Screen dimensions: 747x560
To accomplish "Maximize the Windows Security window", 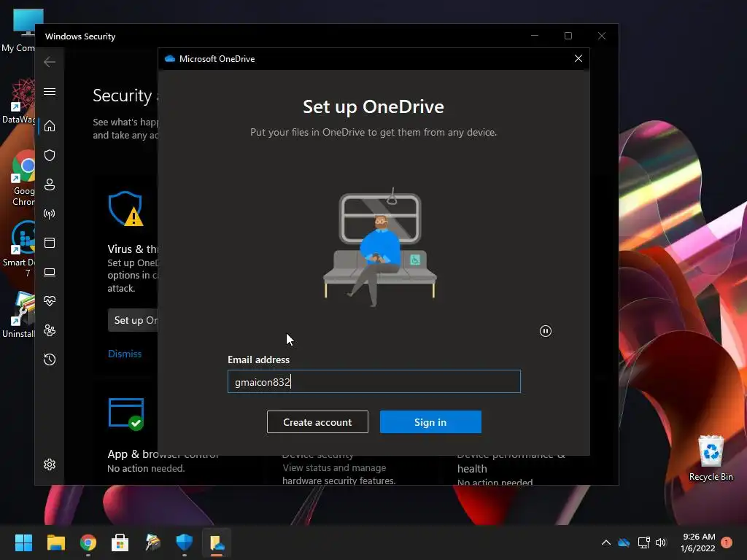I will [568, 36].
